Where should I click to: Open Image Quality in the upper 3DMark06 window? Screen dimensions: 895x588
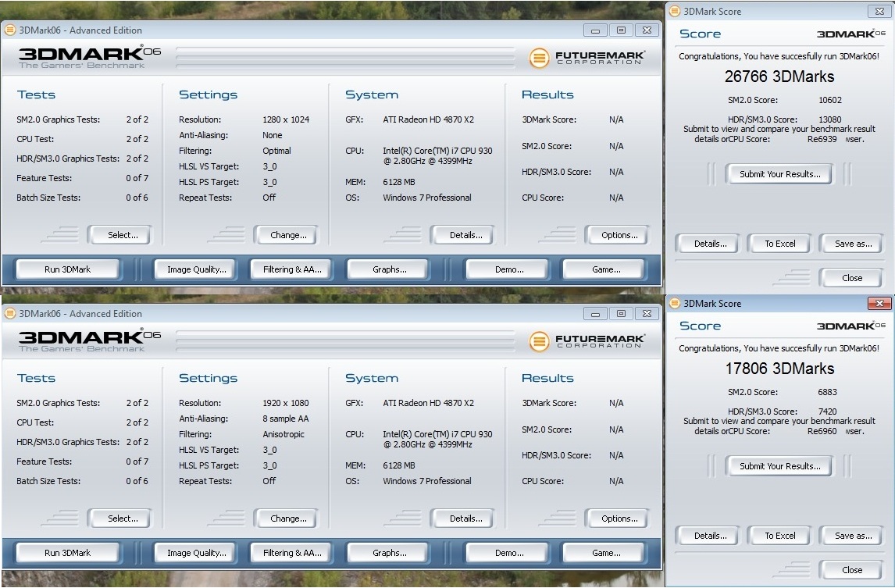196,269
